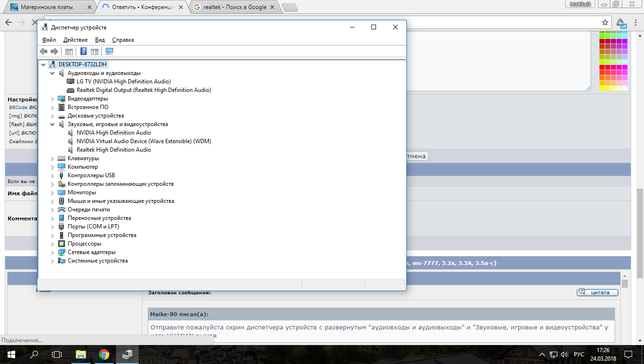This screenshot has width=644, height=364.
Task: Click the цитата quote button
Action: (x=598, y=292)
